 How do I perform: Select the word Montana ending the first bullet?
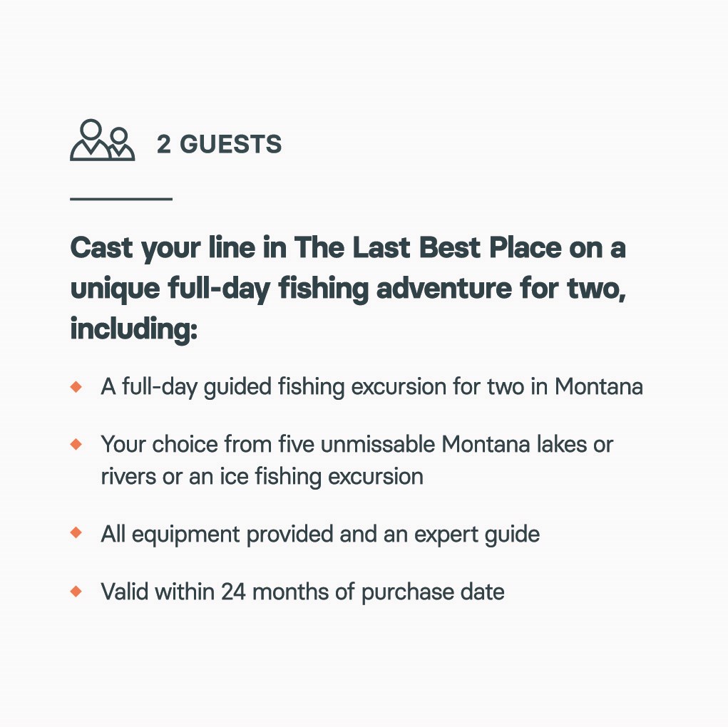coord(598,386)
